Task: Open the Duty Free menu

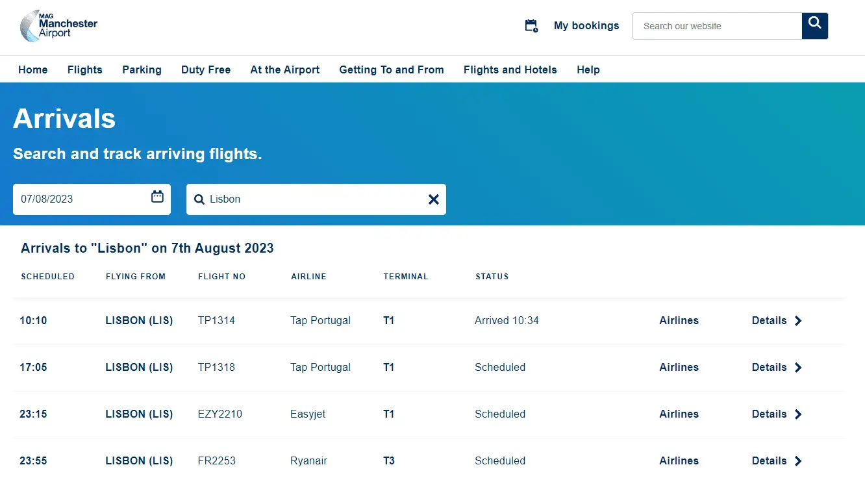Action: (x=206, y=69)
